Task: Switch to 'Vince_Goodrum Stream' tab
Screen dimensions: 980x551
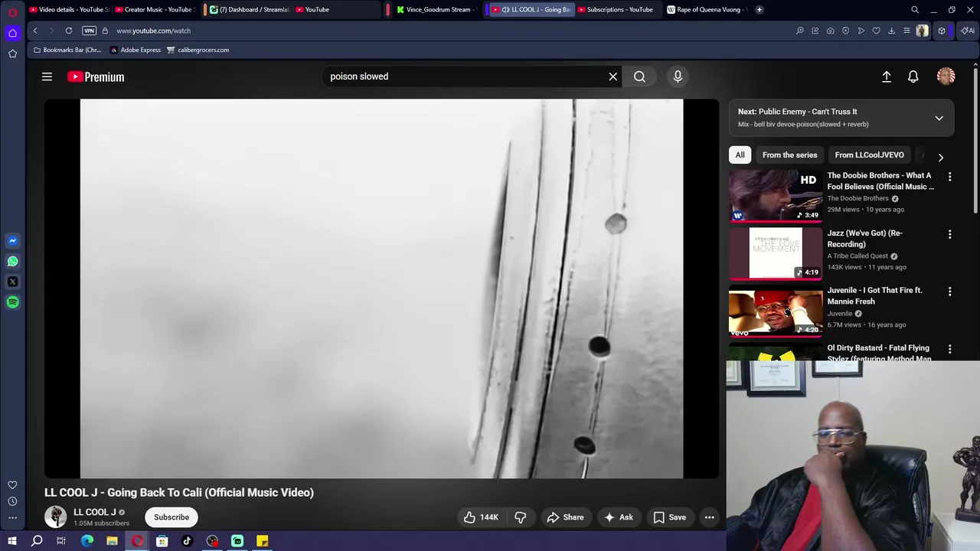Action: (436, 10)
